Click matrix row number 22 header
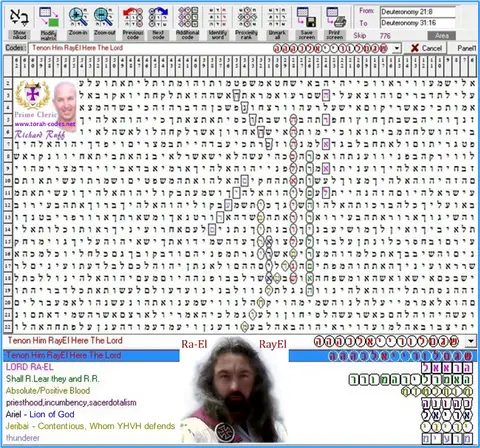This screenshot has height=448, width=480. (8, 327)
